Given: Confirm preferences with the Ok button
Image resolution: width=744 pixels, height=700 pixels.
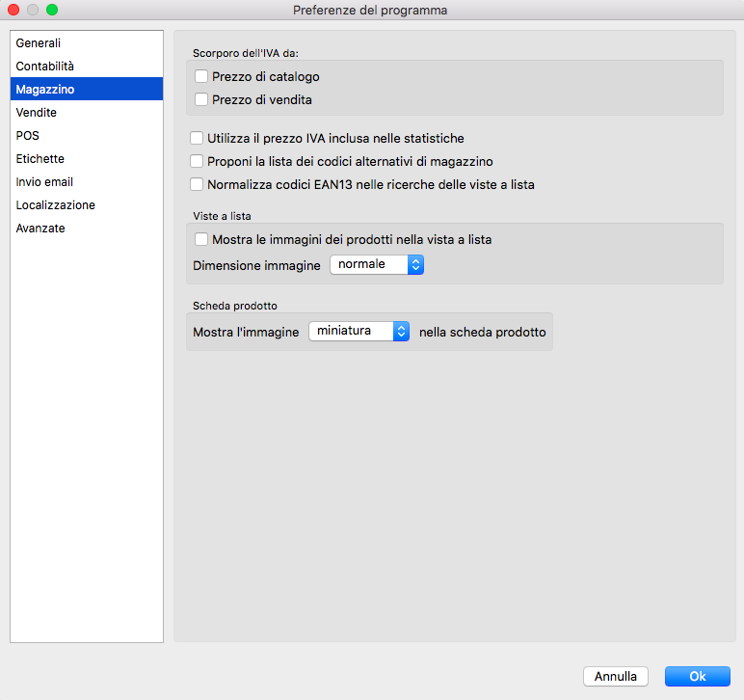Looking at the screenshot, I should point(698,677).
